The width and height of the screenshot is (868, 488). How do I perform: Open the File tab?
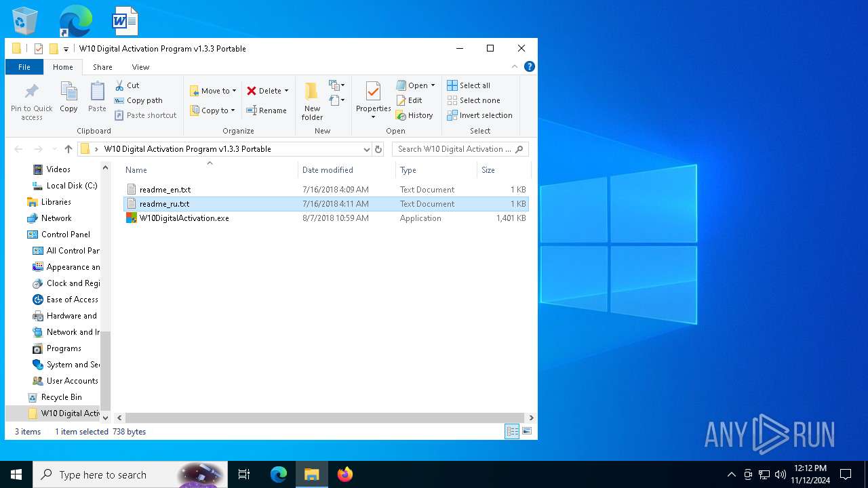coord(24,67)
